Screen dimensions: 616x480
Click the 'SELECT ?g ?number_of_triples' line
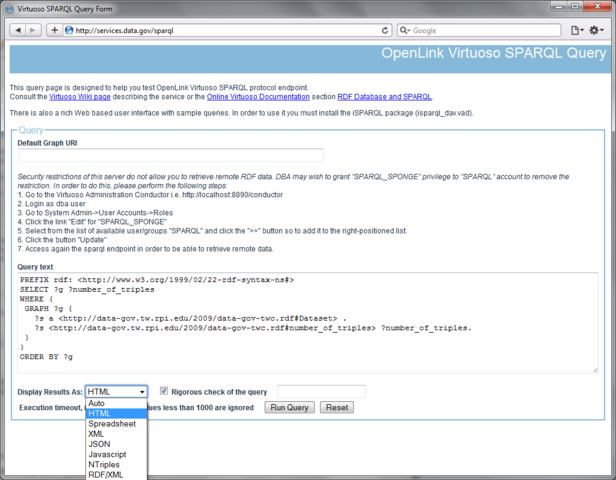coord(87,289)
